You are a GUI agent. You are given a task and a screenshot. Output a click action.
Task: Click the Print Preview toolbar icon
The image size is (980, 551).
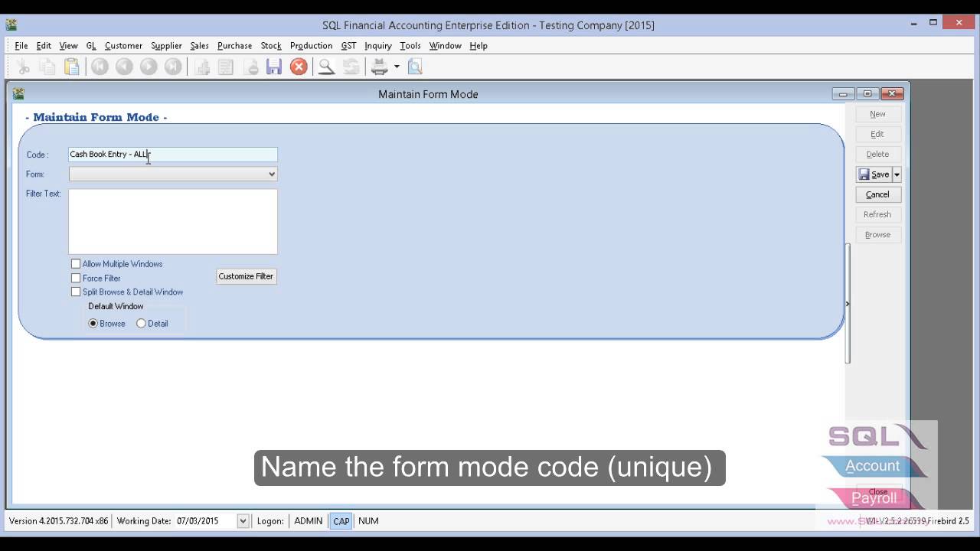415,67
